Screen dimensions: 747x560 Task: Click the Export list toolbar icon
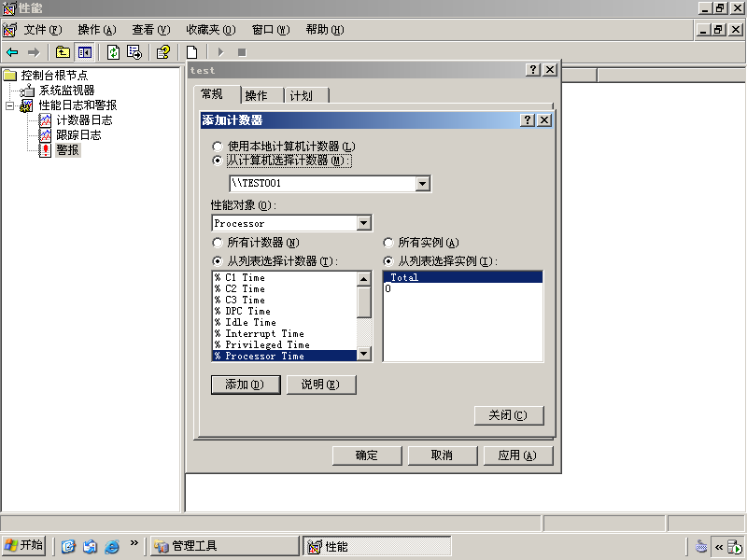pyautogui.click(x=134, y=52)
